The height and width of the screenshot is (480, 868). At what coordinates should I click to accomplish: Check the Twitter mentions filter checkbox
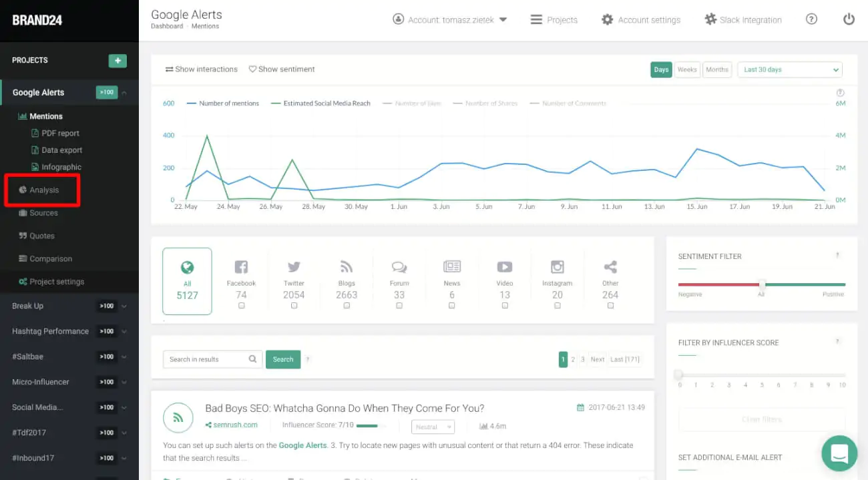294,305
